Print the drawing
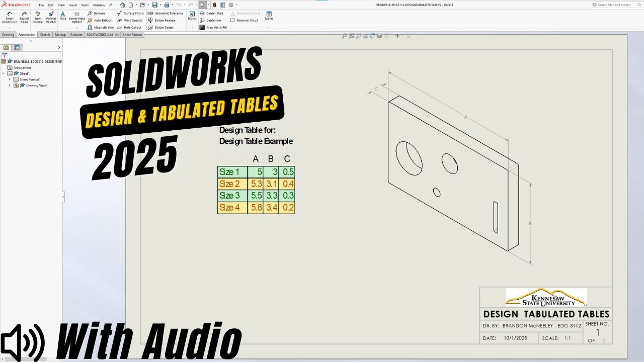 (x=167, y=5)
